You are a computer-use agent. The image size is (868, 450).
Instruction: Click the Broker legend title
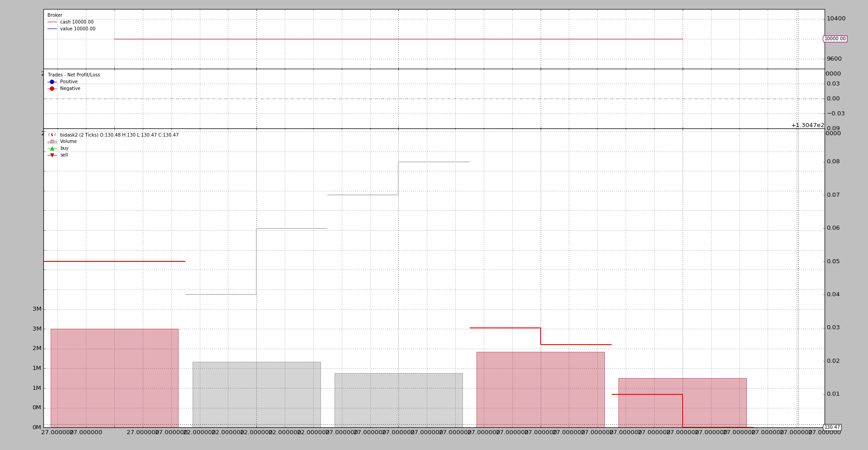pos(55,15)
